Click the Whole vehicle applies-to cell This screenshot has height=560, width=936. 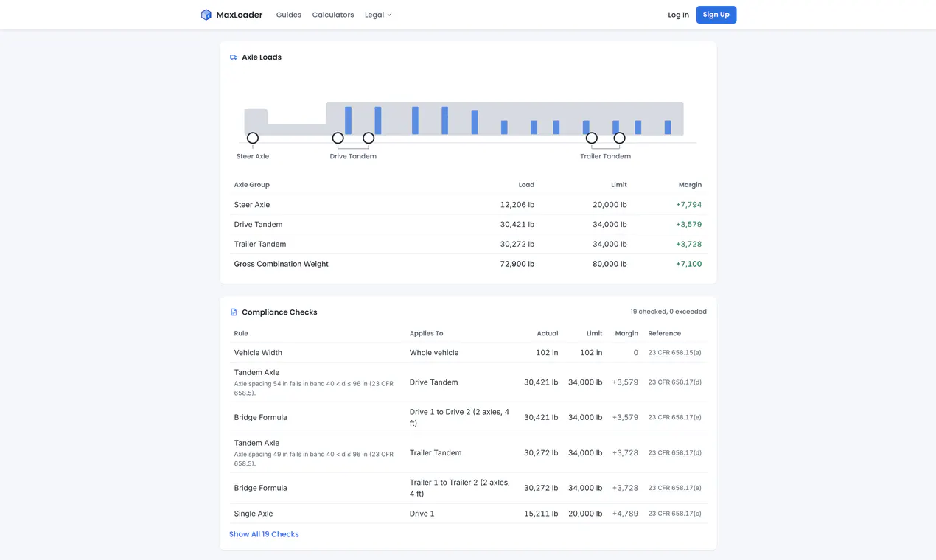pyautogui.click(x=434, y=353)
